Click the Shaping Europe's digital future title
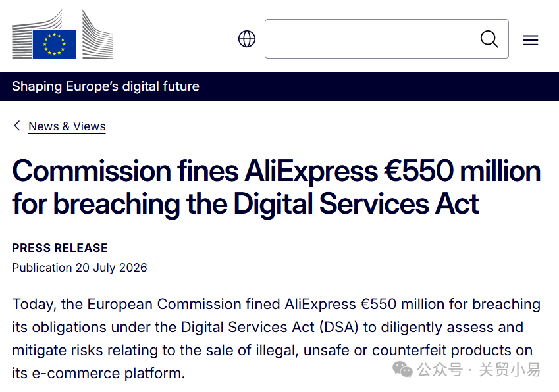Image resolution: width=559 pixels, height=392 pixels. point(105,86)
